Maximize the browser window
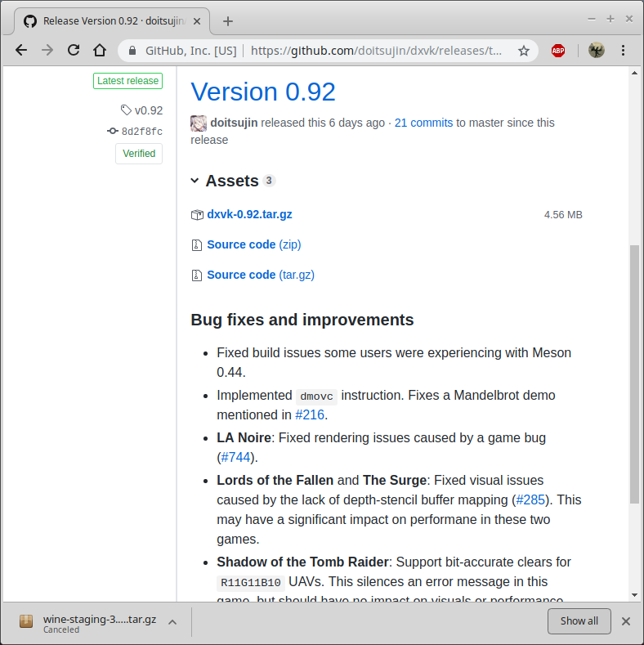 point(610,19)
